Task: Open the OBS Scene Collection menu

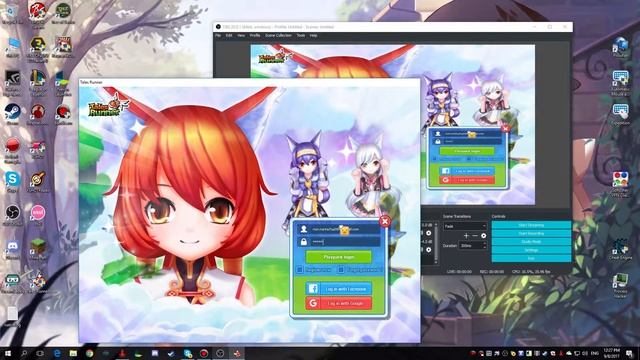Action: 278,36
